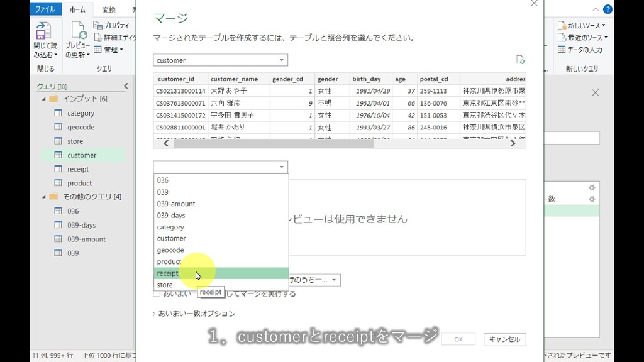Click the preview table's left scroll arrow
Image resolution: width=644 pixels, height=362 pixels.
pos(166,143)
